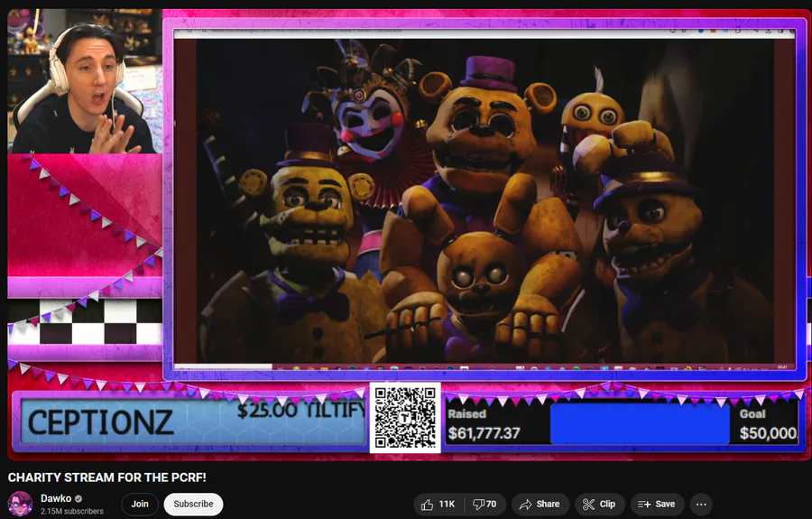Click the blue donation progress bar

[x=640, y=423]
